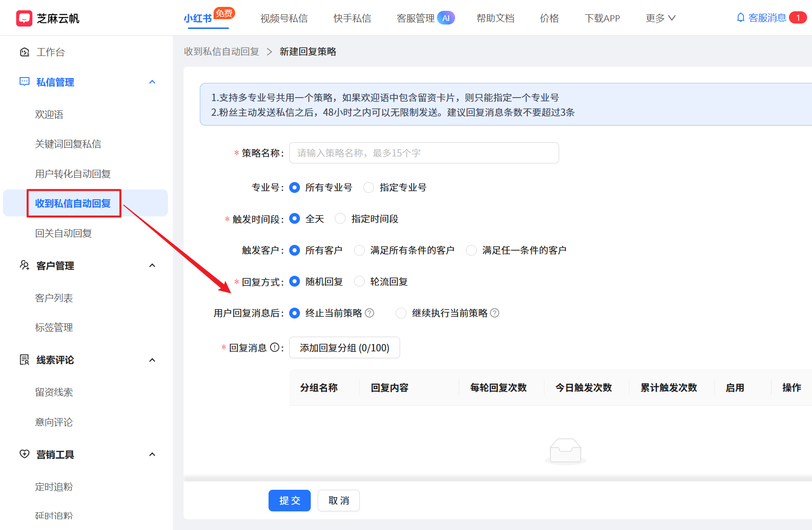Choose 全天 for trigger time
Screen dimensions: 812x530
(x=295, y=219)
